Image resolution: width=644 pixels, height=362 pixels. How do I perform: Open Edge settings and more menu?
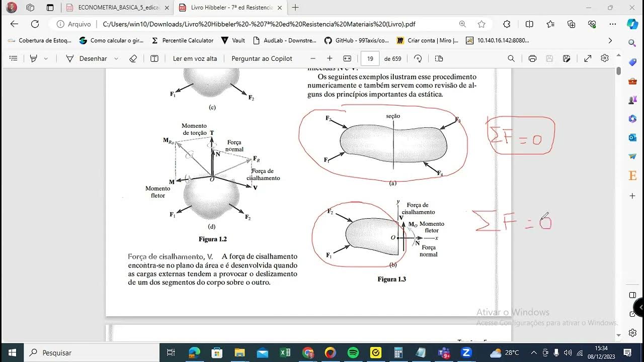tap(612, 24)
